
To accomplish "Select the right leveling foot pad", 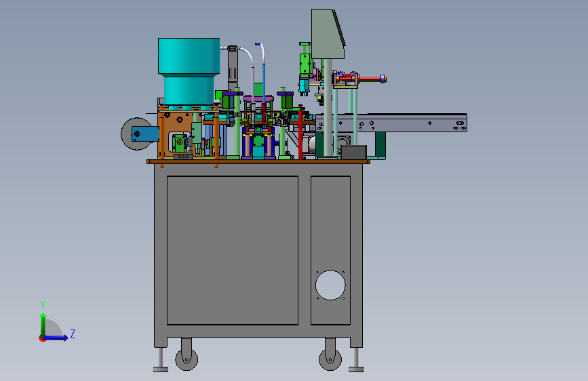I will pyautogui.click(x=356, y=369).
